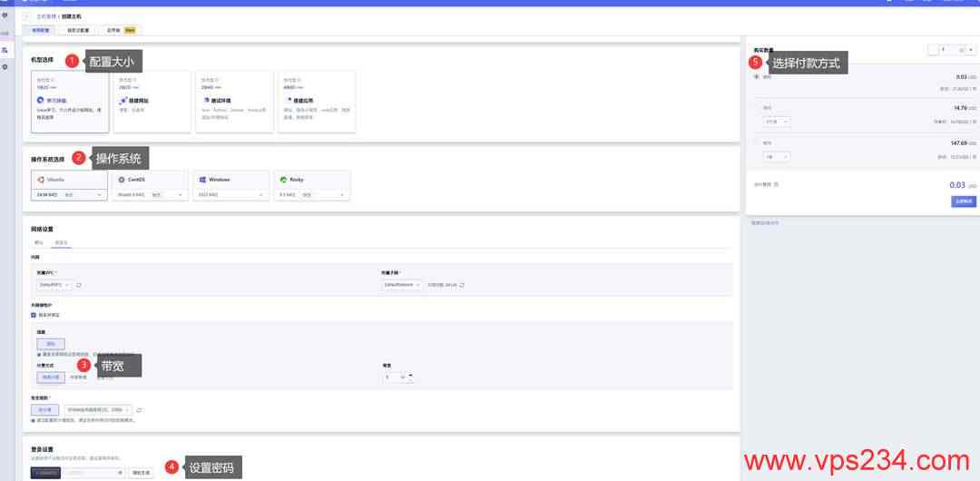
Task: Switch to the first configuration tab
Action: coord(43,30)
